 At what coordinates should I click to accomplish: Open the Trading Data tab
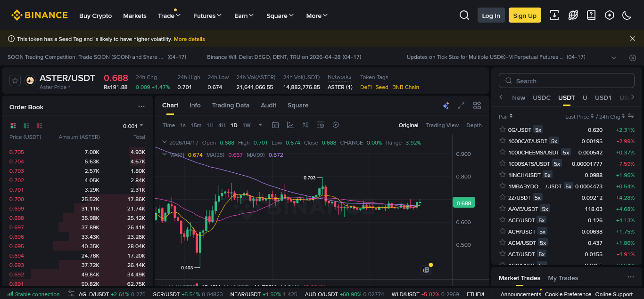pyautogui.click(x=231, y=105)
